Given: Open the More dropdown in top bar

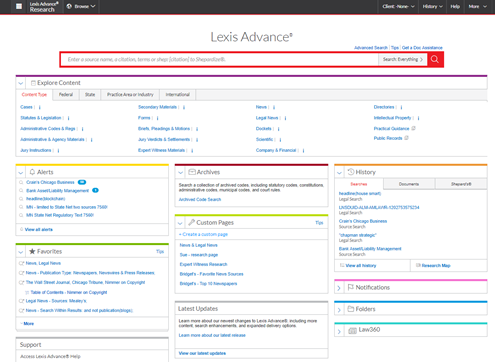Looking at the screenshot, I should coord(477,6).
